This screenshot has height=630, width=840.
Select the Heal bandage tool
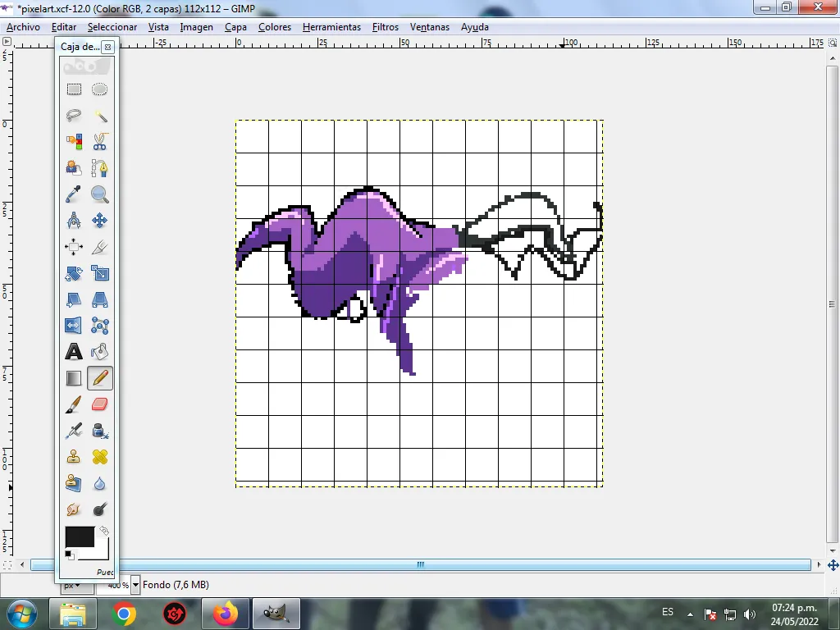(99, 457)
